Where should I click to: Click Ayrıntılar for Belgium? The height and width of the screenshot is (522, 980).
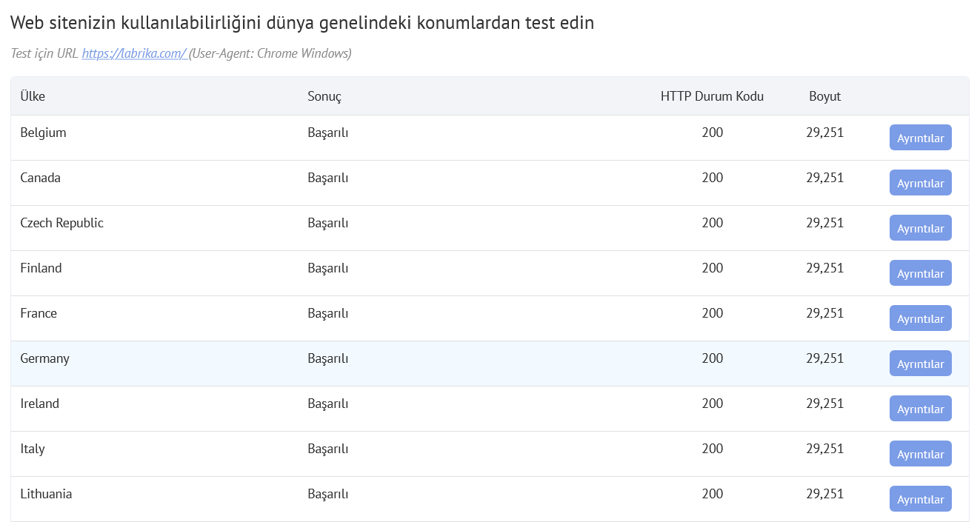(x=920, y=137)
